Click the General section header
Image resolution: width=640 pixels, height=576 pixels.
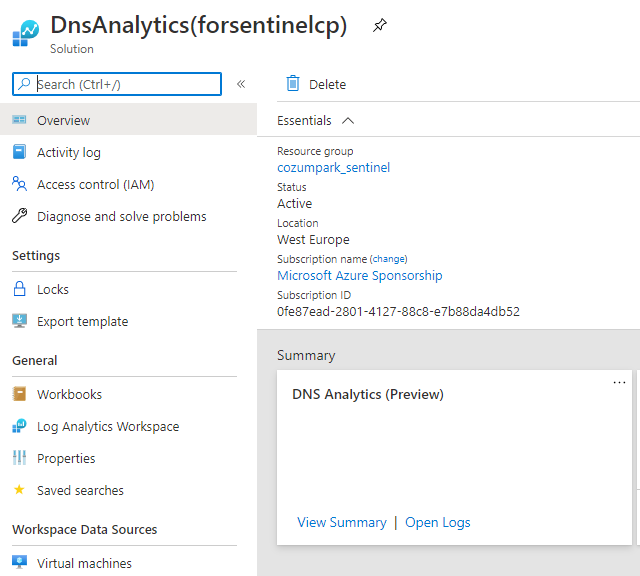point(35,360)
